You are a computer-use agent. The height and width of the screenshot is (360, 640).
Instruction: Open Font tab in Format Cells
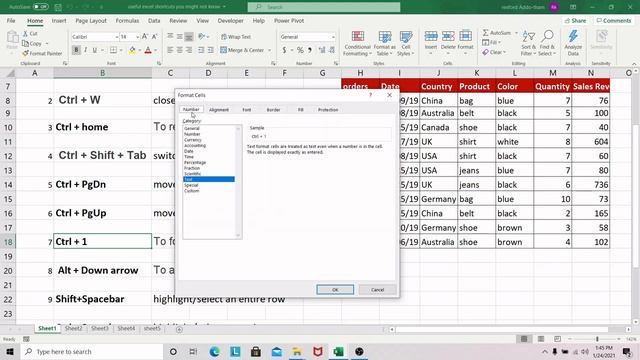pos(247,110)
